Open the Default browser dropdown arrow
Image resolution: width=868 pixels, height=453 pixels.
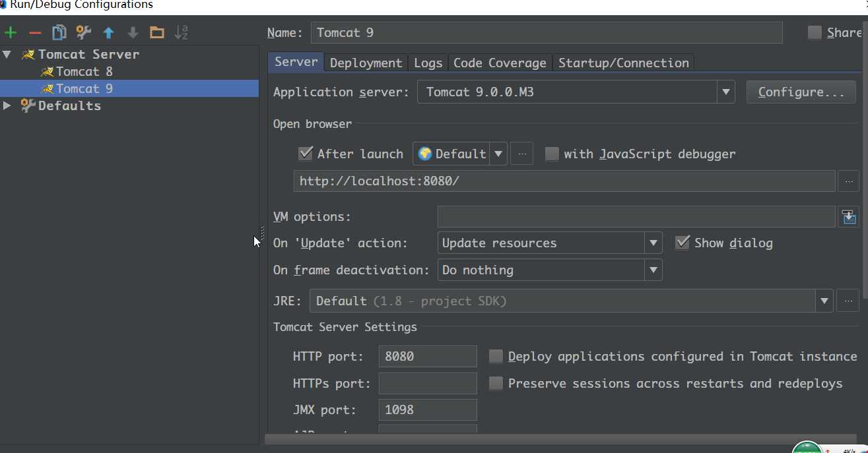pos(498,154)
